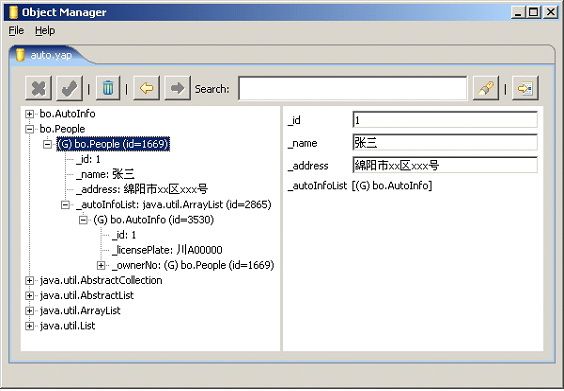Select the highlighted (G) bo.People (id=1669) row

113,144
